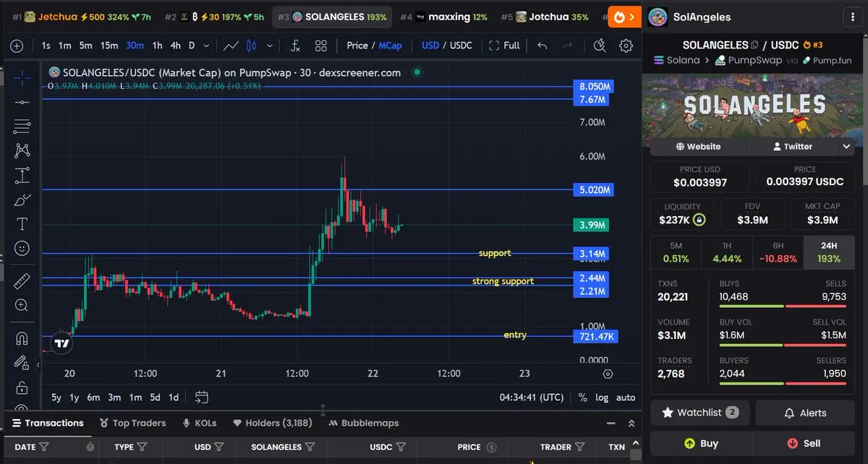The width and height of the screenshot is (868, 464).
Task: Open the Bubblemaps tab
Action: point(364,423)
